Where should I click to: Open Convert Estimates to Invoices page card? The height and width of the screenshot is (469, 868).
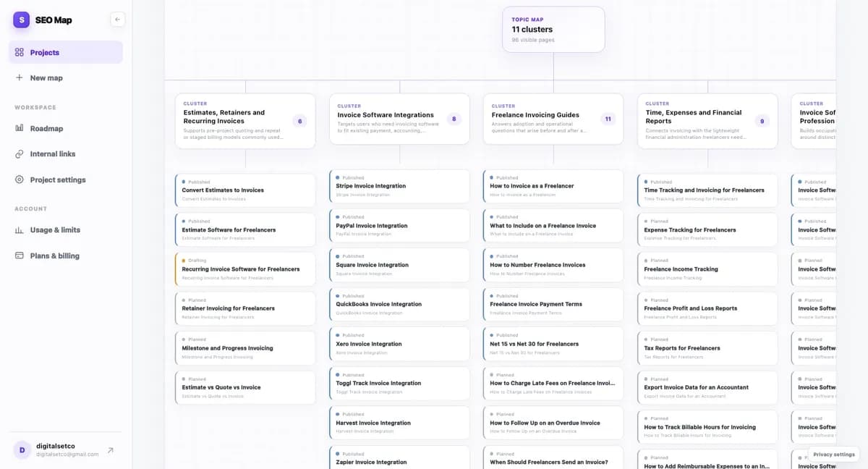(x=245, y=190)
